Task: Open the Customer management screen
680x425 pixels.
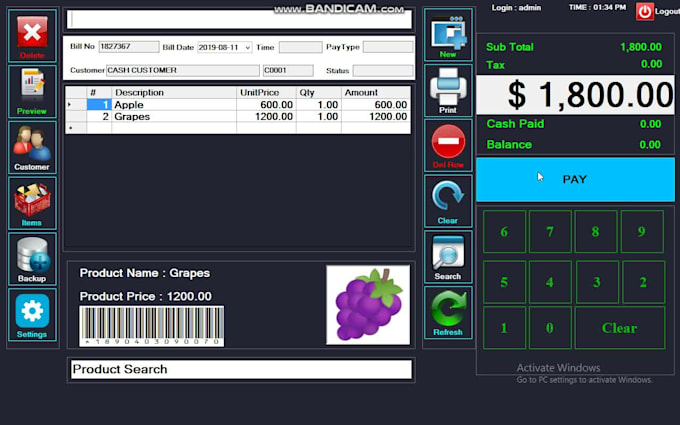Action: (x=32, y=147)
